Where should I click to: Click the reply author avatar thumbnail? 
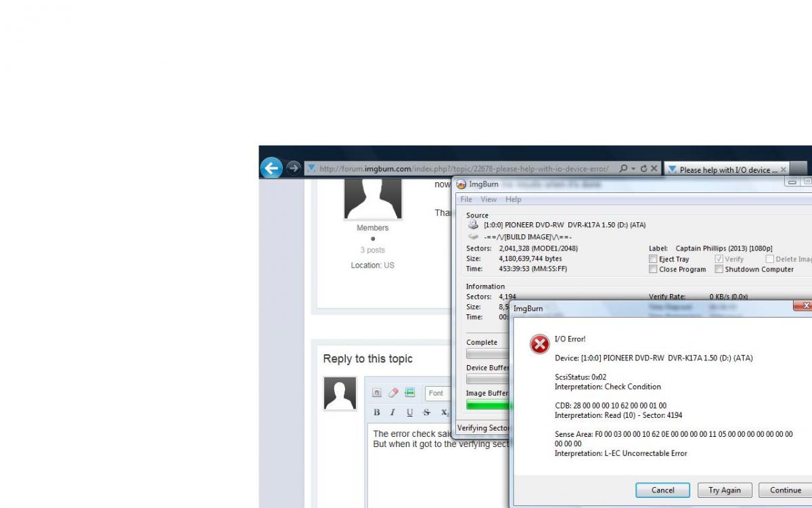point(340,394)
